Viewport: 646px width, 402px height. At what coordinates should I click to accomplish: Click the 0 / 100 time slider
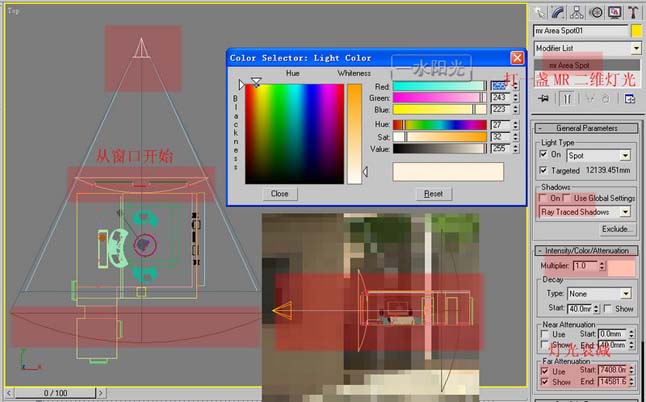pyautogui.click(x=55, y=393)
